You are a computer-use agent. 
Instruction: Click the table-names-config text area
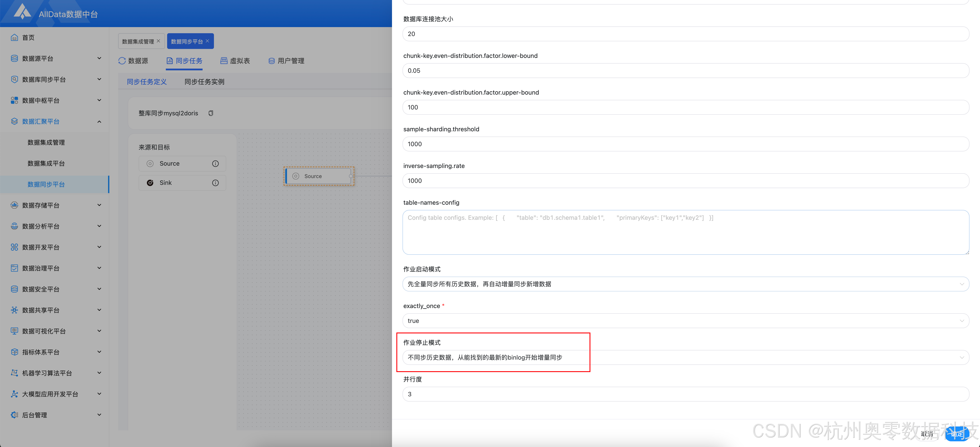click(x=685, y=232)
